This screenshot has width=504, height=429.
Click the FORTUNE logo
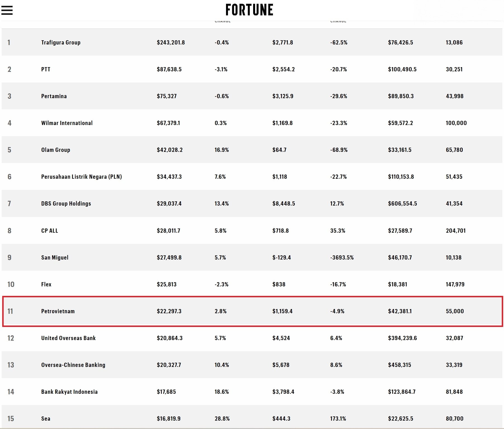pyautogui.click(x=249, y=10)
